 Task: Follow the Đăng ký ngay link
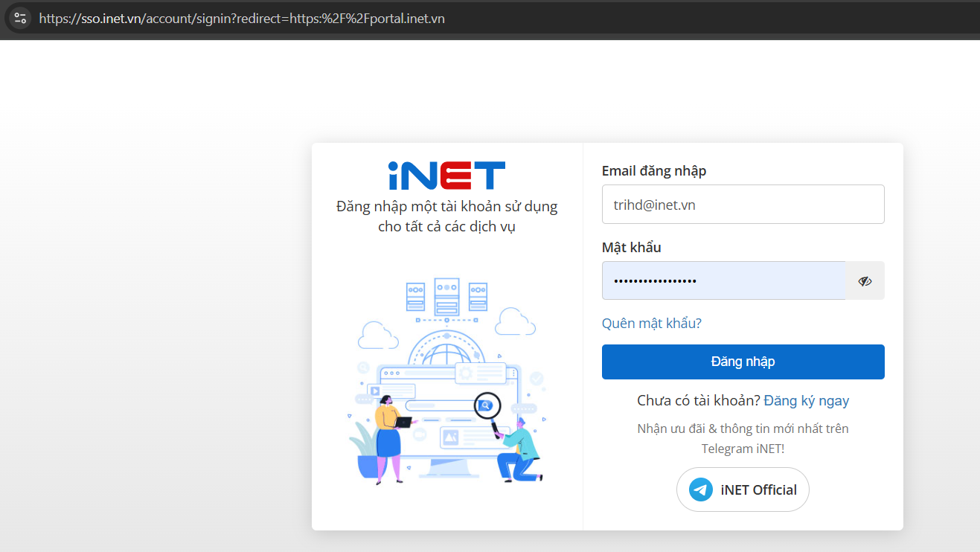tap(807, 400)
